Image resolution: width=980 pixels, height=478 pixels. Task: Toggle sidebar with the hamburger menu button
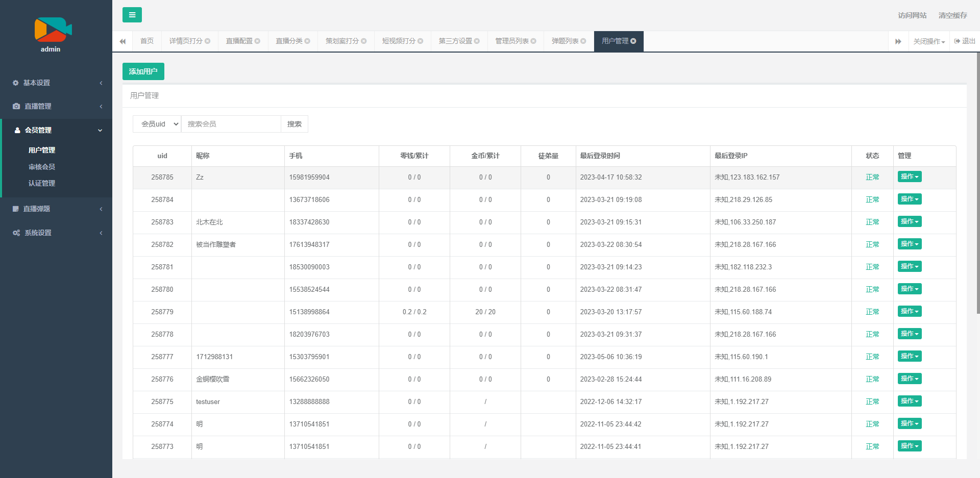click(x=132, y=15)
